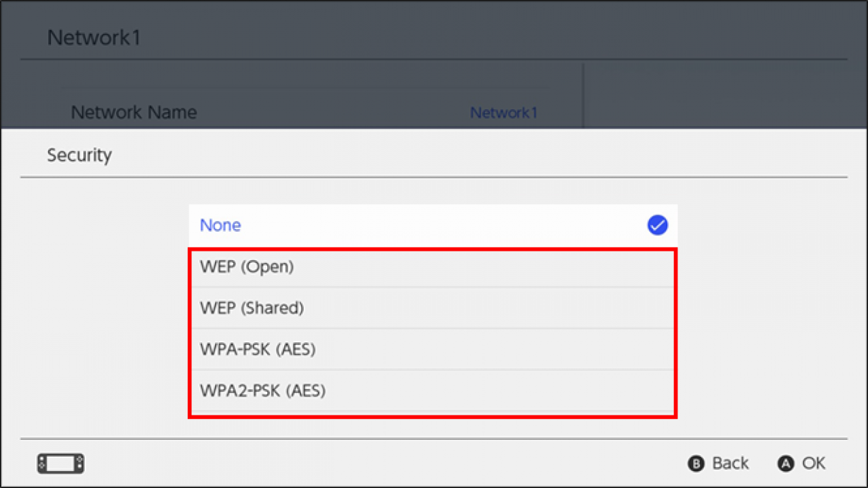Screen dimensions: 868x488
Task: Select the None security option
Action: [220, 226]
